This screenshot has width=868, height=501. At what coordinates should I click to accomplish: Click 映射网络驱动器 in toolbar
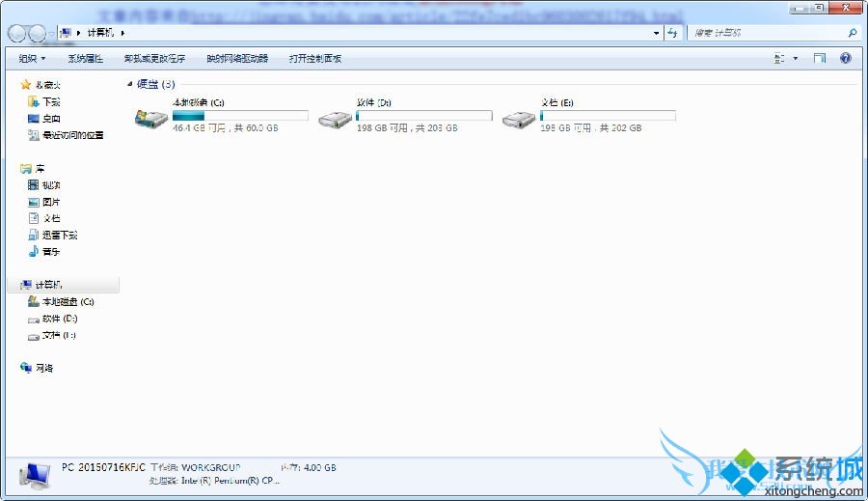(x=237, y=58)
